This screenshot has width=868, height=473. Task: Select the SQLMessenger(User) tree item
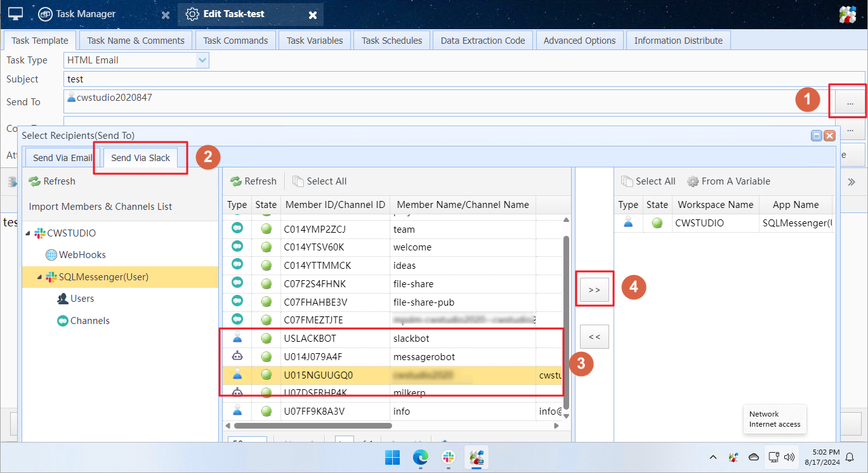97,277
